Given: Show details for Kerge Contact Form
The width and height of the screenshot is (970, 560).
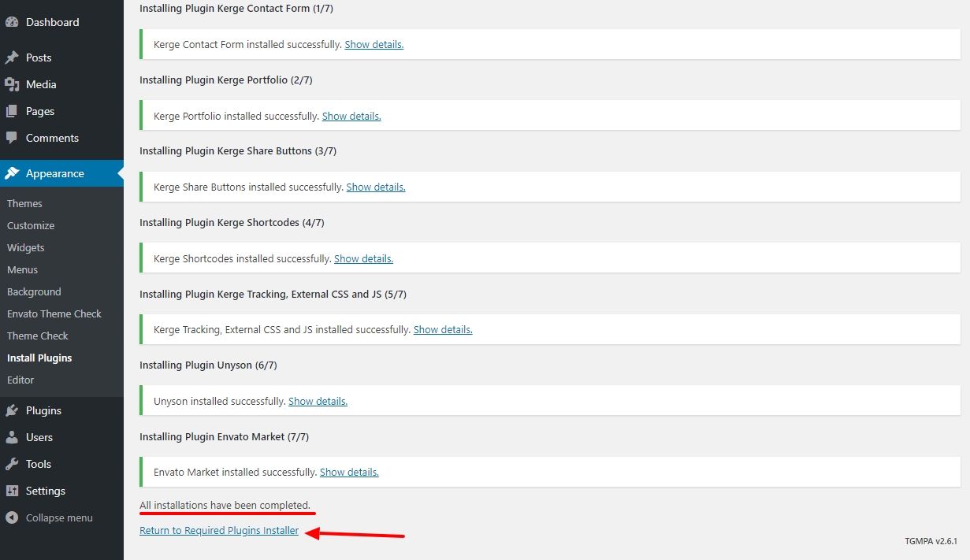Looking at the screenshot, I should [374, 45].
